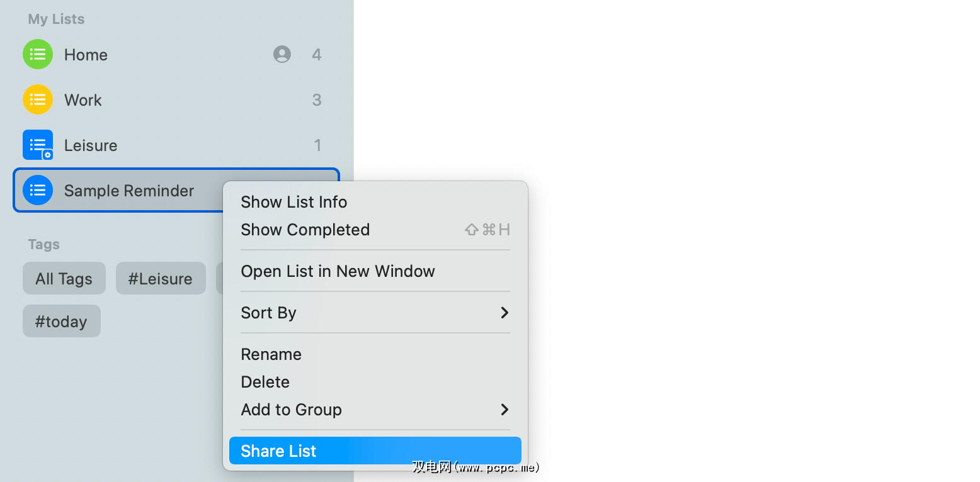Choose Rename from the context menu
980x482 pixels.
pyautogui.click(x=271, y=354)
